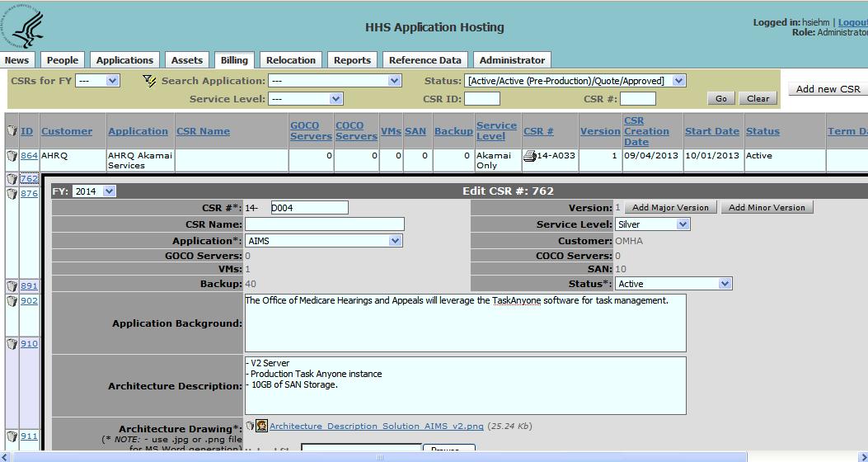Sort table by Backup column

(453, 131)
